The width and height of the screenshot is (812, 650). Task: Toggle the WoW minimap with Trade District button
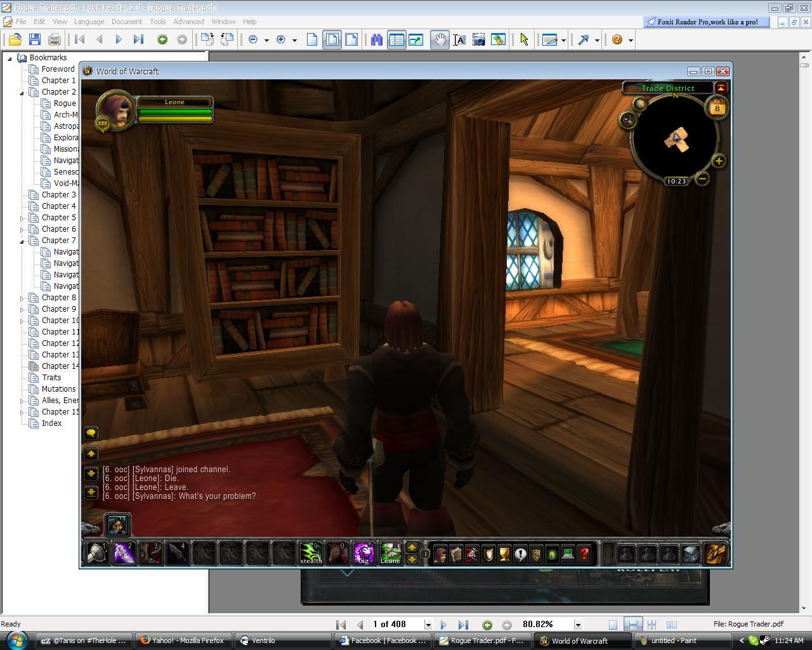(x=721, y=88)
